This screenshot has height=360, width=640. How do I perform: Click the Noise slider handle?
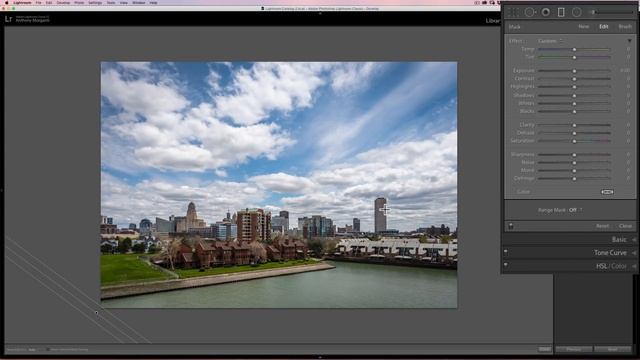[x=574, y=162]
